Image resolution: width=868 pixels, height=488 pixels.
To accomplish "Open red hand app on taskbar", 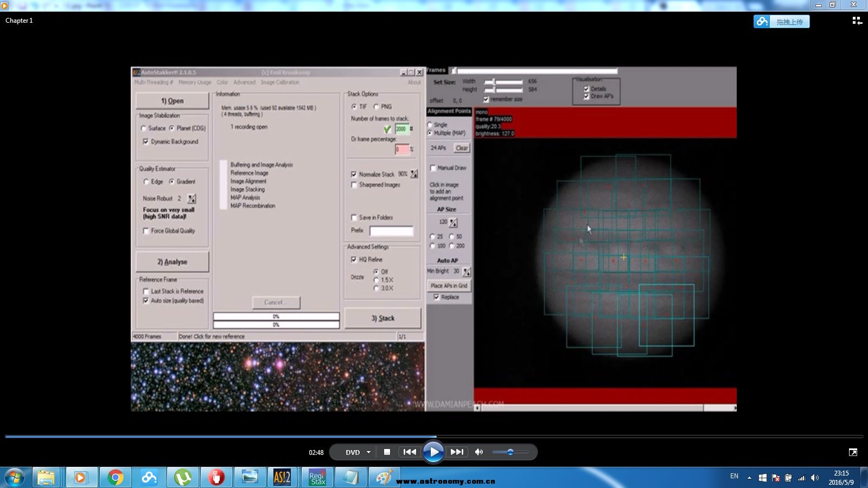I will (216, 478).
